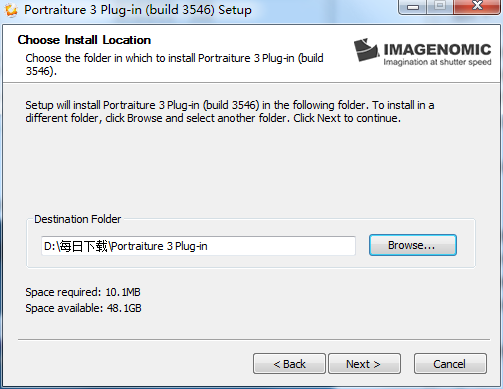The height and width of the screenshot is (389, 503).
Task: Click the Space required 10.1MB text
Action: [83, 292]
